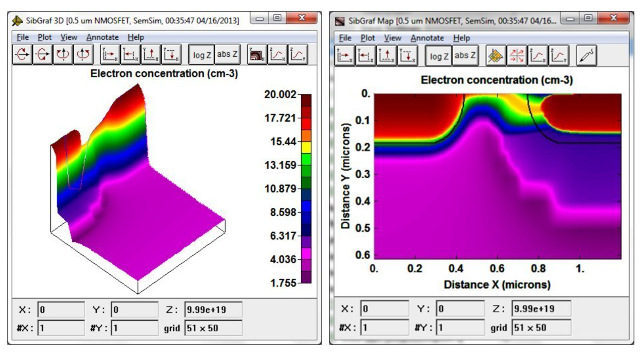
Task: Open the 2D map view icon in SibGraf 3D
Action: click(257, 54)
